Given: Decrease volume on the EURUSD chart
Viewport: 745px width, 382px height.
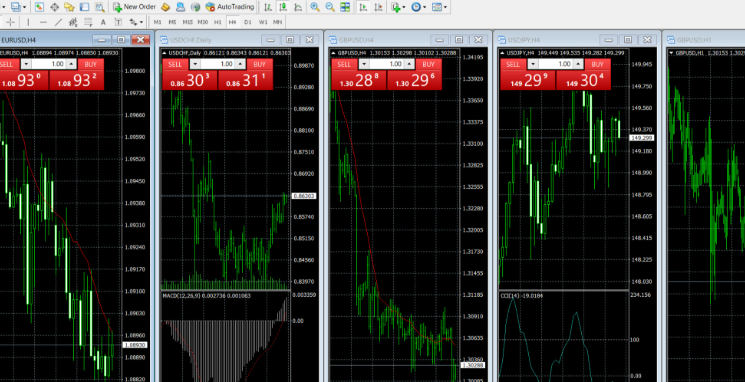Looking at the screenshot, I should pyautogui.click(x=26, y=65).
